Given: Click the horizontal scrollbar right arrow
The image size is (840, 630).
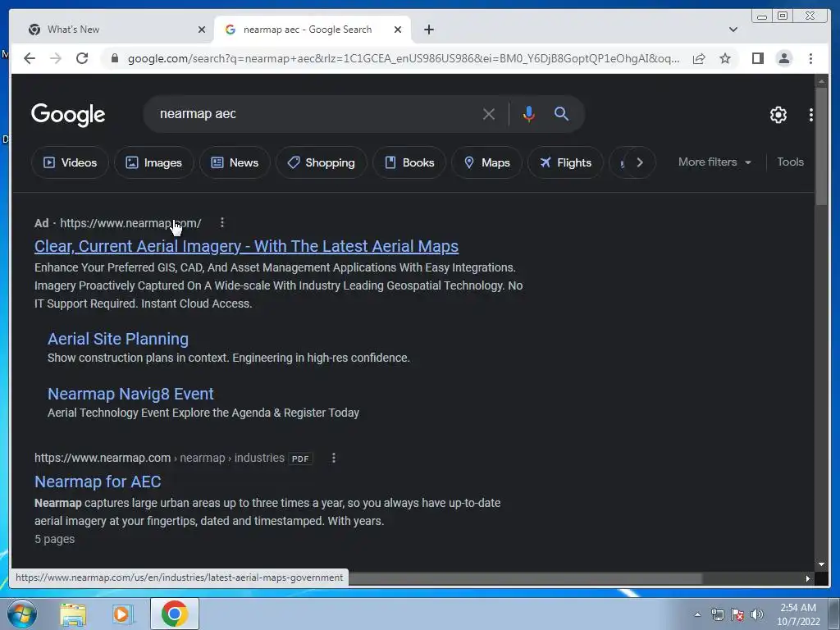Looking at the screenshot, I should [808, 578].
